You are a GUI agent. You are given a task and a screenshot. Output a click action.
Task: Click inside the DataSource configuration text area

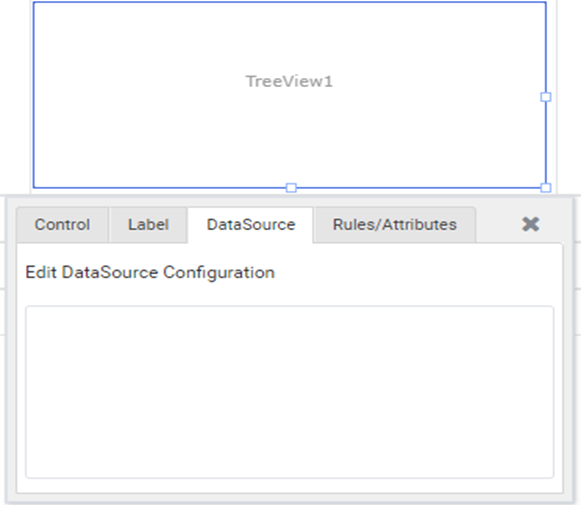(x=289, y=392)
